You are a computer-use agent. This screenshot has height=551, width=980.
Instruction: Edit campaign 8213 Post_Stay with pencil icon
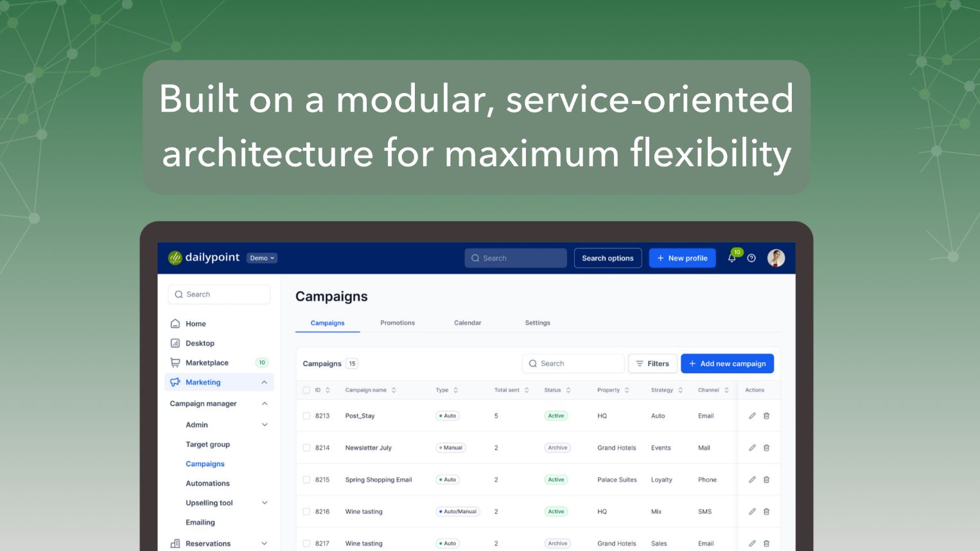pos(752,415)
